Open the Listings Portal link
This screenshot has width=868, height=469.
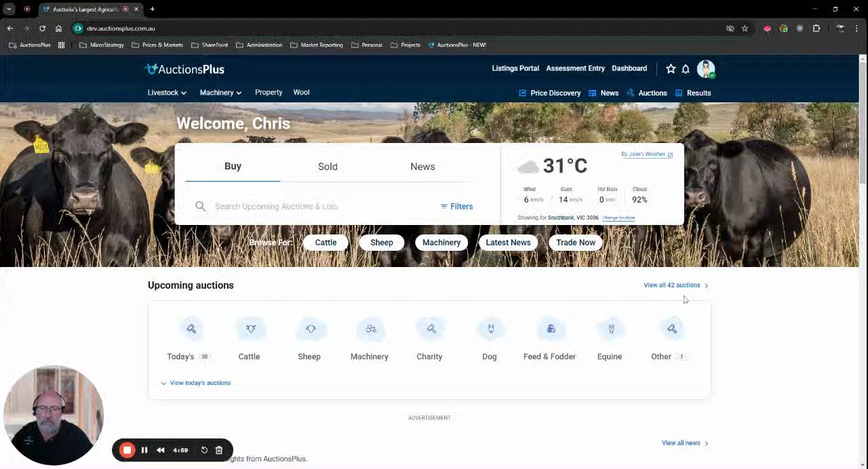(x=515, y=68)
